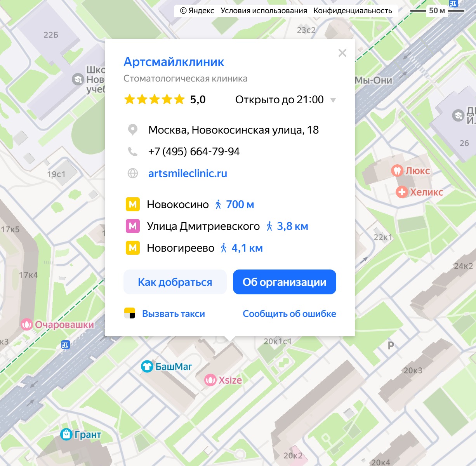The height and width of the screenshot is (466, 476).
Task: Click the Новокосино metro icon
Action: 133,204
